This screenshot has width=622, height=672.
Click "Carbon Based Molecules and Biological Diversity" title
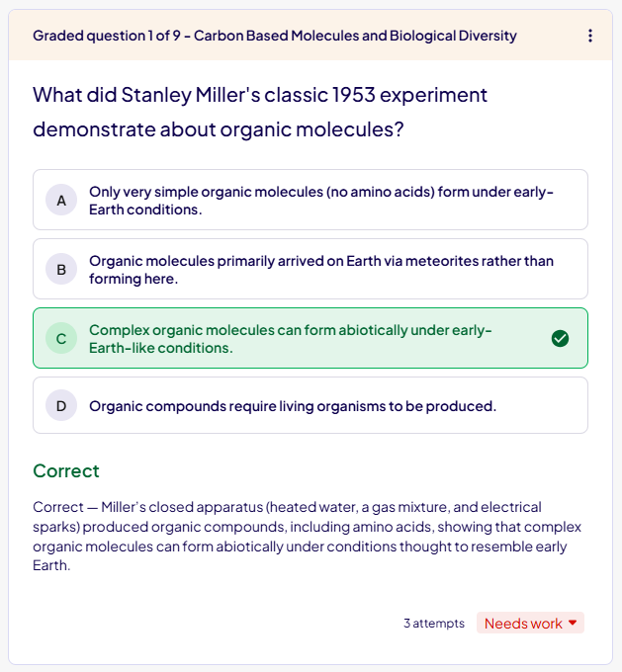click(x=355, y=36)
